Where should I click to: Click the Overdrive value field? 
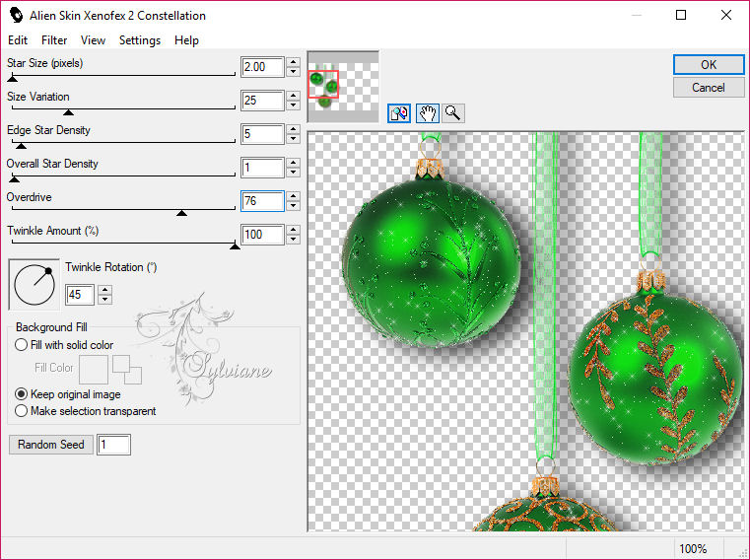(x=262, y=201)
